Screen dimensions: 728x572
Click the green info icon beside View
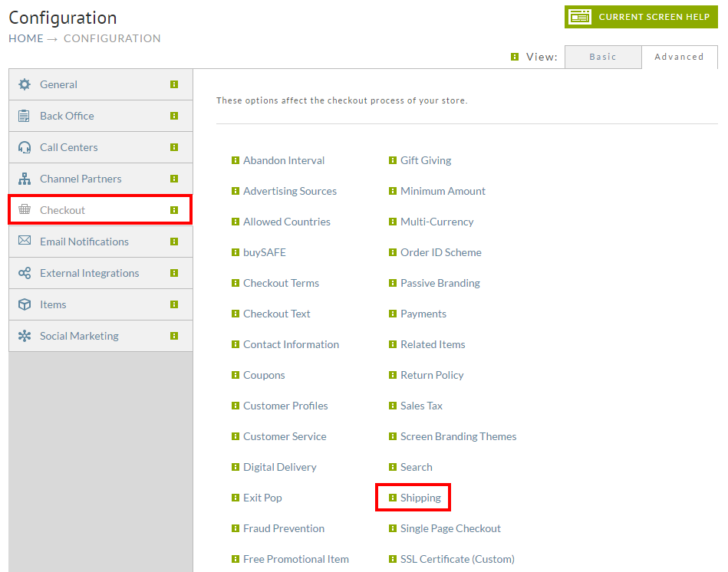pos(515,57)
